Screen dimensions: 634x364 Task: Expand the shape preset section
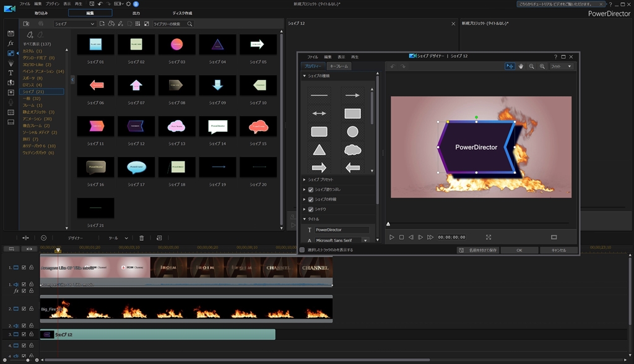pos(305,180)
